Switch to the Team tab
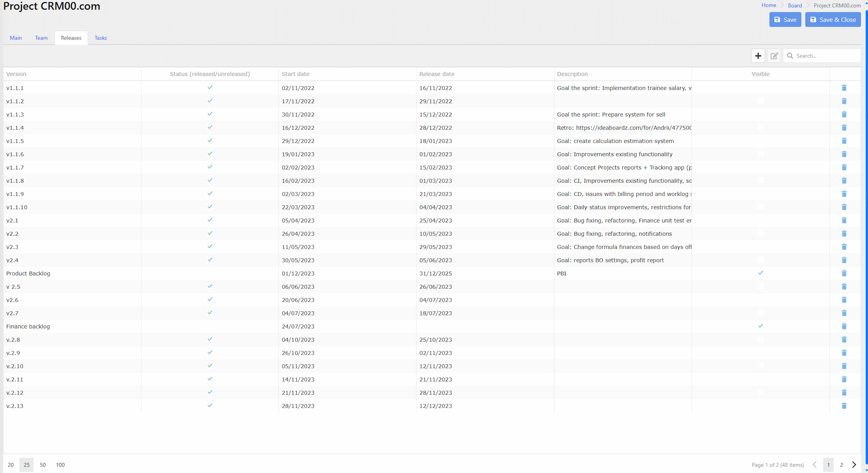 click(x=41, y=38)
